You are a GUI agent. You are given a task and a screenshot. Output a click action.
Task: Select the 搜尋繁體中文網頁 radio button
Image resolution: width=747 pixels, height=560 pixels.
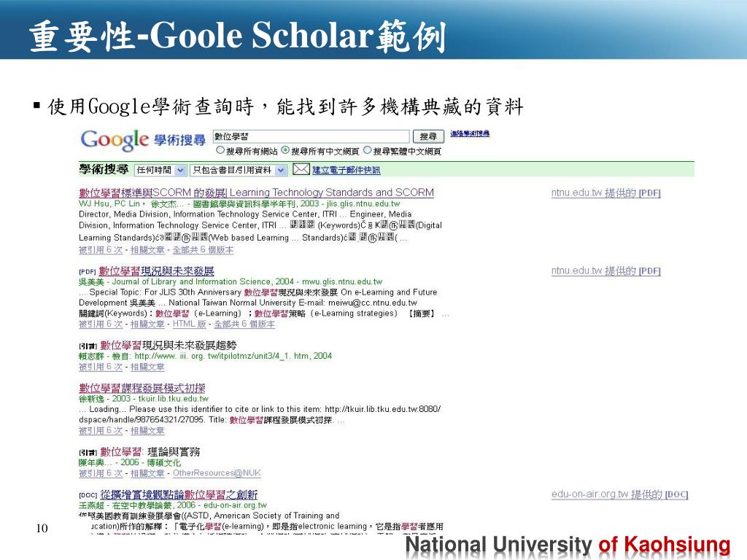pos(368,150)
